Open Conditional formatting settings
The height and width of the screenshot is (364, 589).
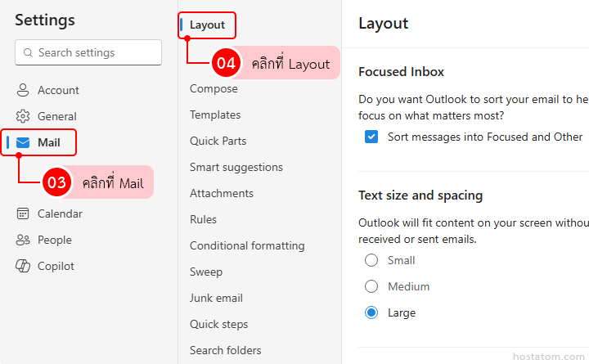[247, 245]
